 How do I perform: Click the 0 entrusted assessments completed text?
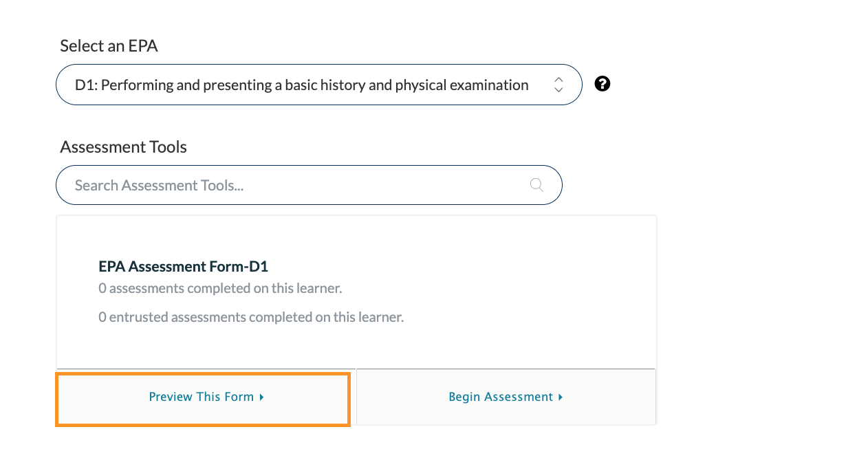[251, 317]
